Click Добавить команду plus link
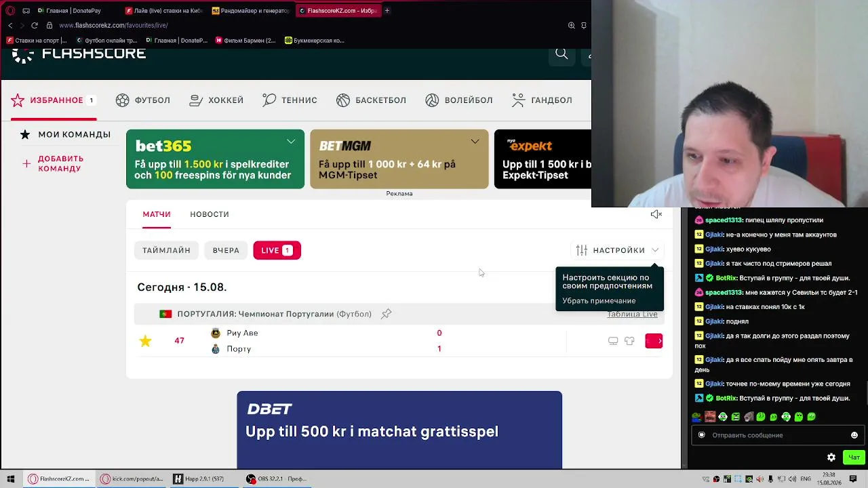Viewport: 868px width, 488px height. [x=54, y=163]
